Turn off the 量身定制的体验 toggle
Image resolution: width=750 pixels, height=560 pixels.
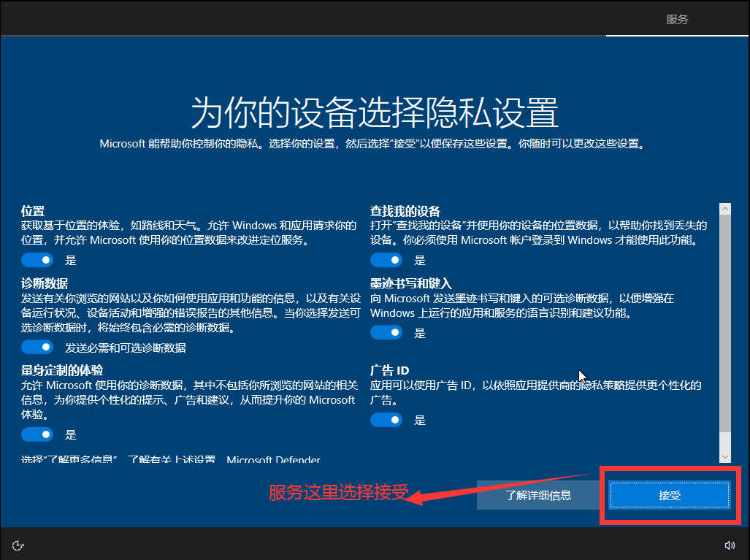point(37,434)
